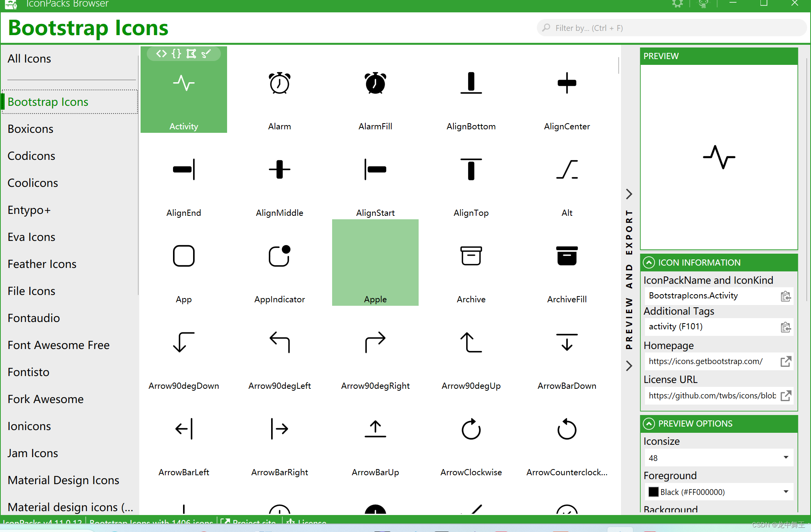
Task: Click the License URL link
Action: point(788,394)
